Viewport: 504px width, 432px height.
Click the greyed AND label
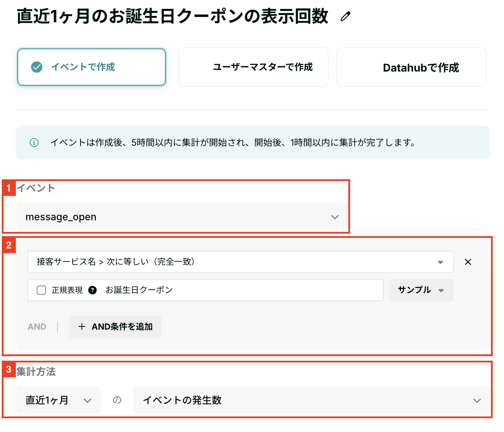pos(37,327)
